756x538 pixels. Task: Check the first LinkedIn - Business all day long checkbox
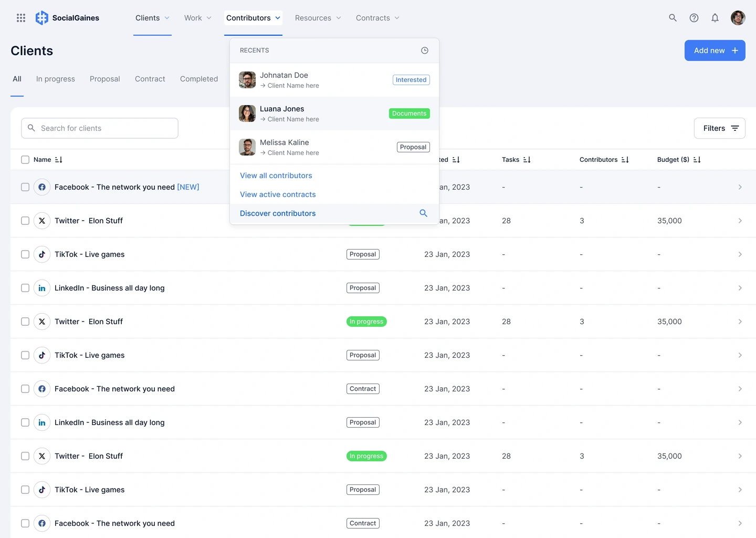[x=25, y=288]
